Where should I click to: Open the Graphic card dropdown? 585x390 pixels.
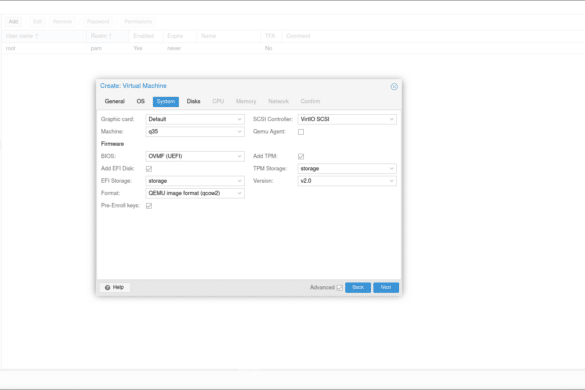click(x=195, y=119)
